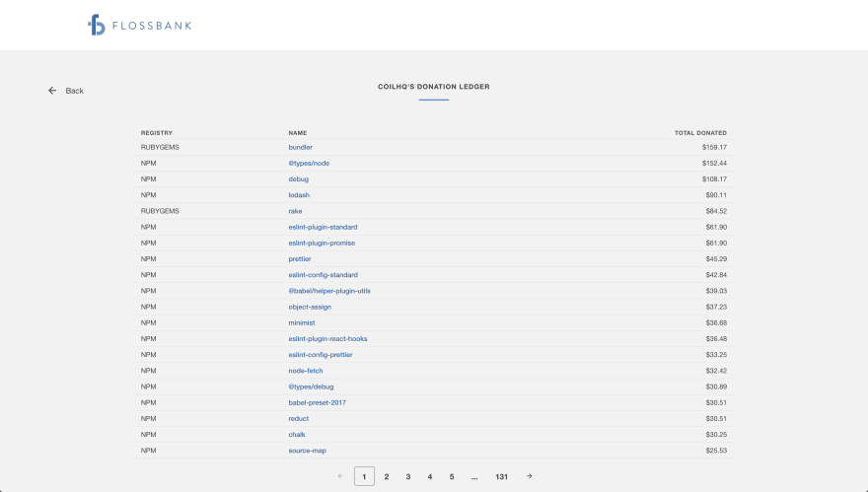Click the $108.17 donation amount
Viewport: 868px width, 492px height.
pos(715,179)
